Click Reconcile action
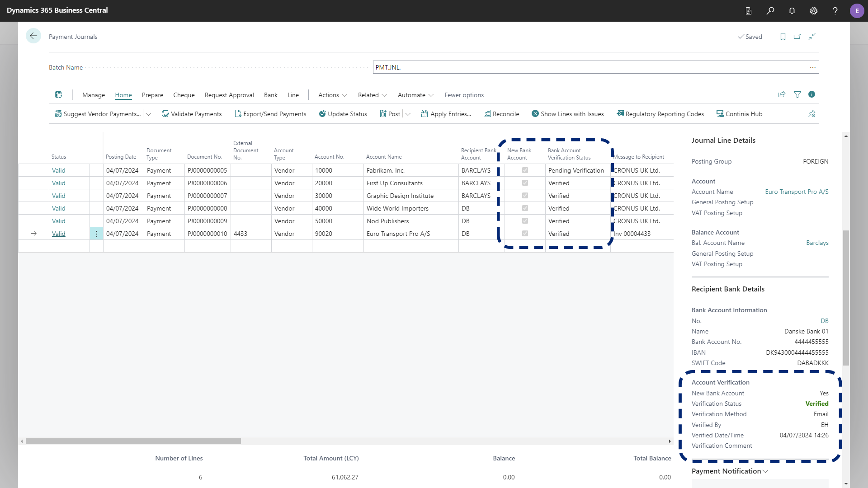This screenshot has width=868, height=488. pyautogui.click(x=501, y=114)
